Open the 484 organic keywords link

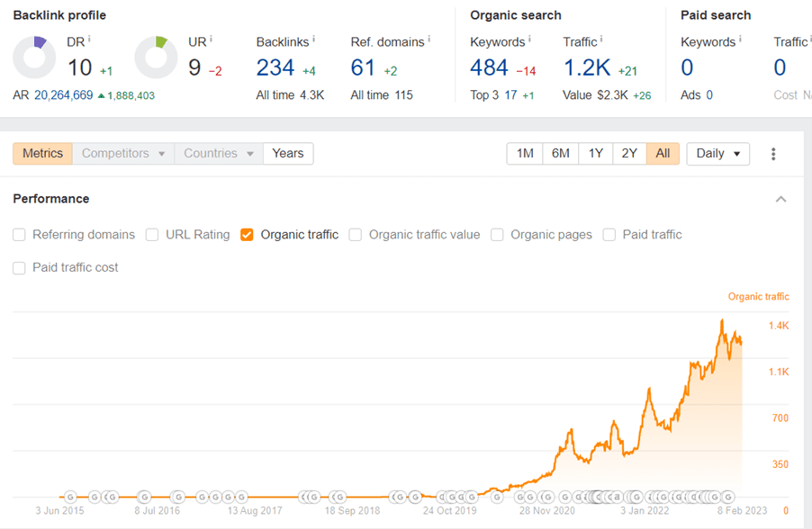point(489,67)
